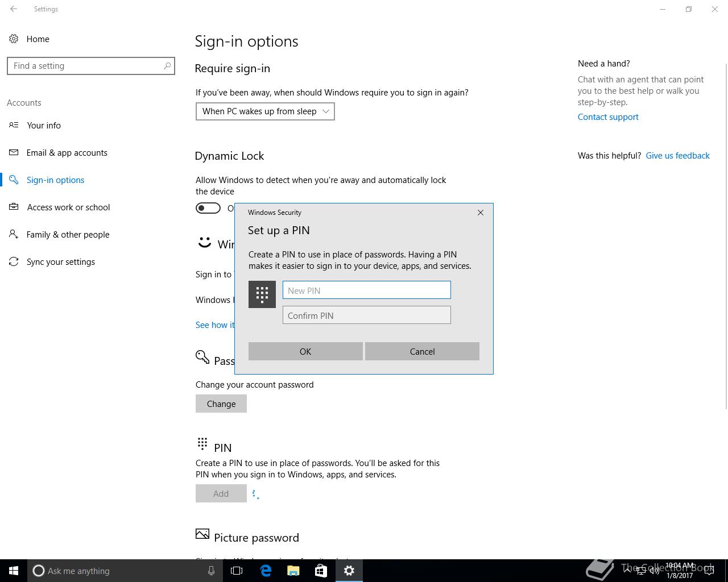Click the Find a setting search box
728x582 pixels.
coord(91,66)
